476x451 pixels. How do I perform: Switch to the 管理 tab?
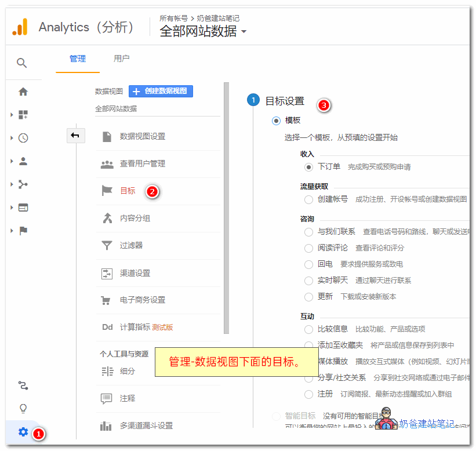(78, 59)
